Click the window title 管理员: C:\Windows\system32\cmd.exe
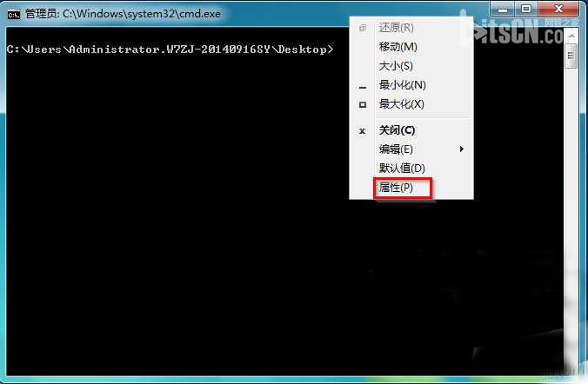588x384 pixels. click(123, 14)
